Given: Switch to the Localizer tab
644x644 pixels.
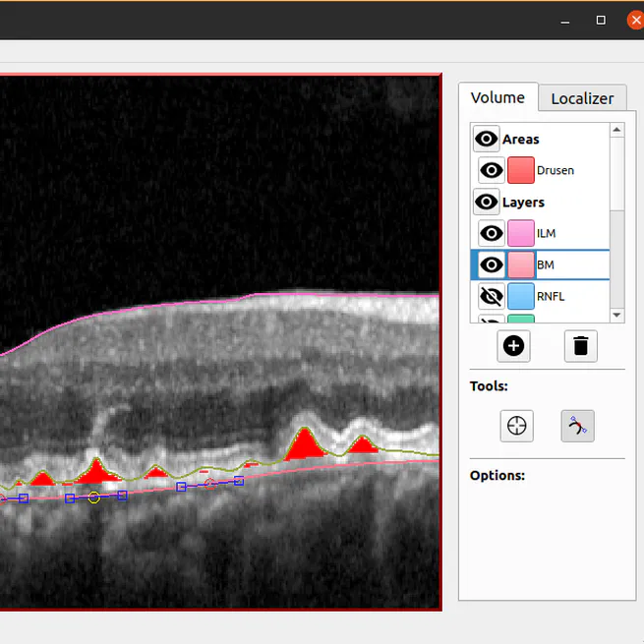Looking at the screenshot, I should pos(582,98).
